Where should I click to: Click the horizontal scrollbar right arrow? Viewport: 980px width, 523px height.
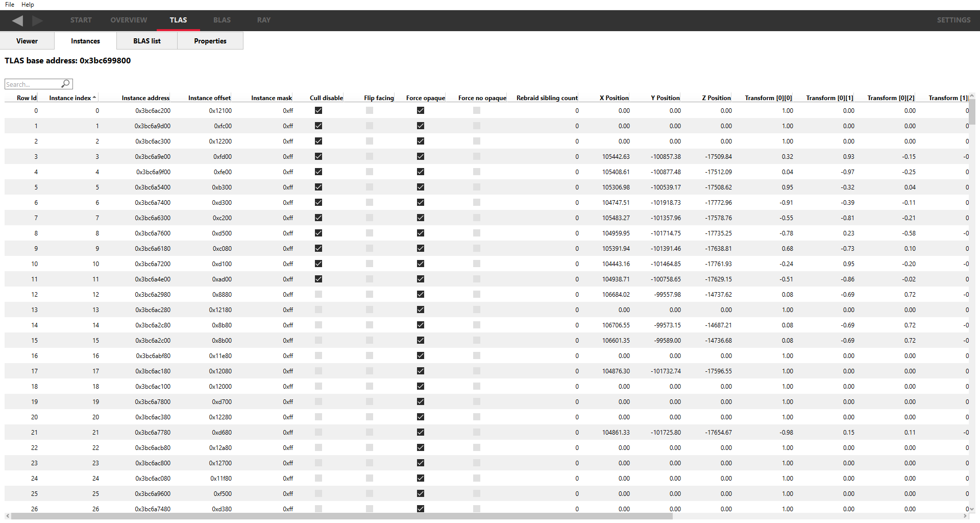[965, 516]
